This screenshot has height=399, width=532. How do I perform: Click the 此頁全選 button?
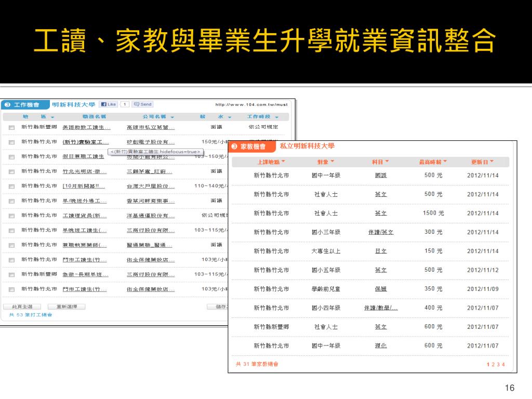coord(22,307)
